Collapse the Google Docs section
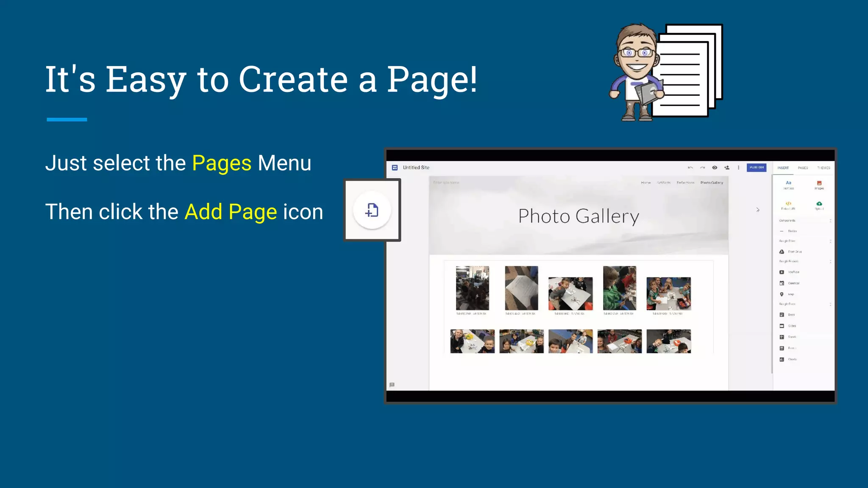868x488 pixels. pyautogui.click(x=830, y=304)
